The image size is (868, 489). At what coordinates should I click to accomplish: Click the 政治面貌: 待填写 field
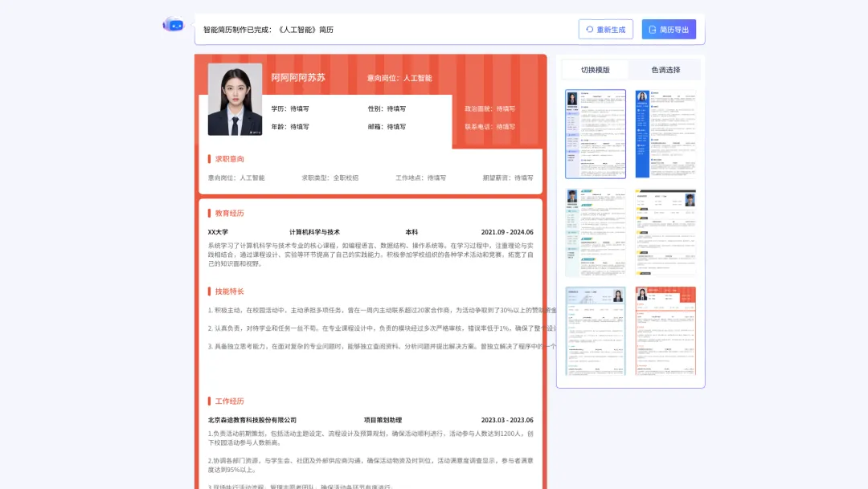click(490, 109)
